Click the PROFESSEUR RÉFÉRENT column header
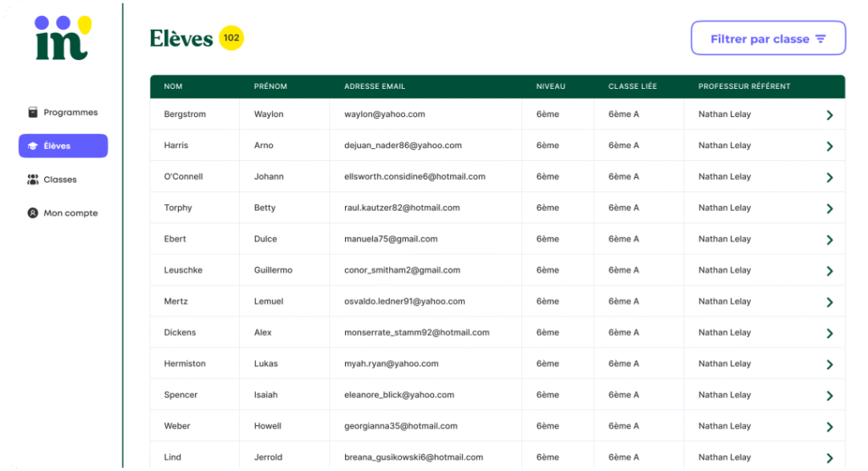The width and height of the screenshot is (868, 471). pos(744,86)
